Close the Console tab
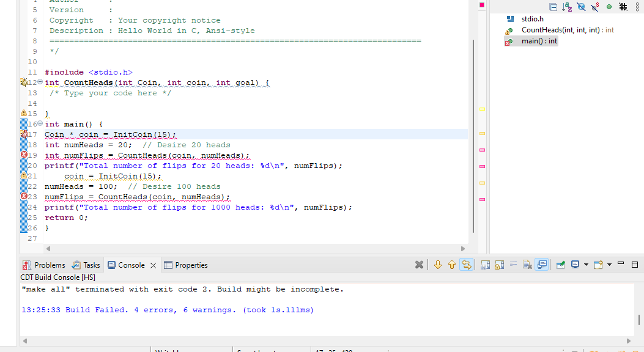The image size is (644, 352). tap(153, 265)
